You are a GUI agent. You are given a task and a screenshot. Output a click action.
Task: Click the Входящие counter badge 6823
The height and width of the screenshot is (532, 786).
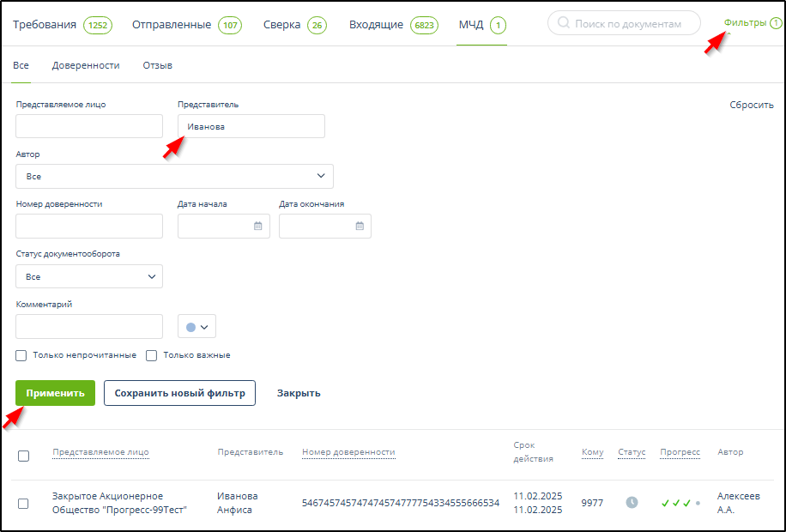coord(424,25)
